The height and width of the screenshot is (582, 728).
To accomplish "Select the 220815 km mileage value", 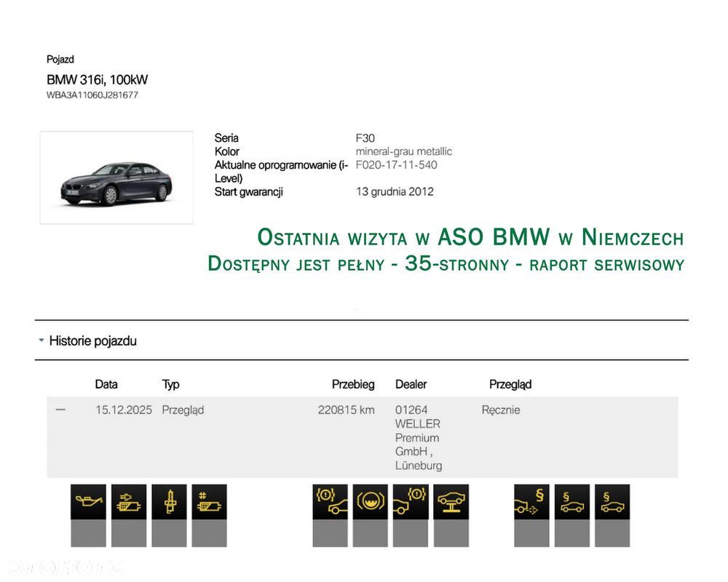I will (347, 410).
